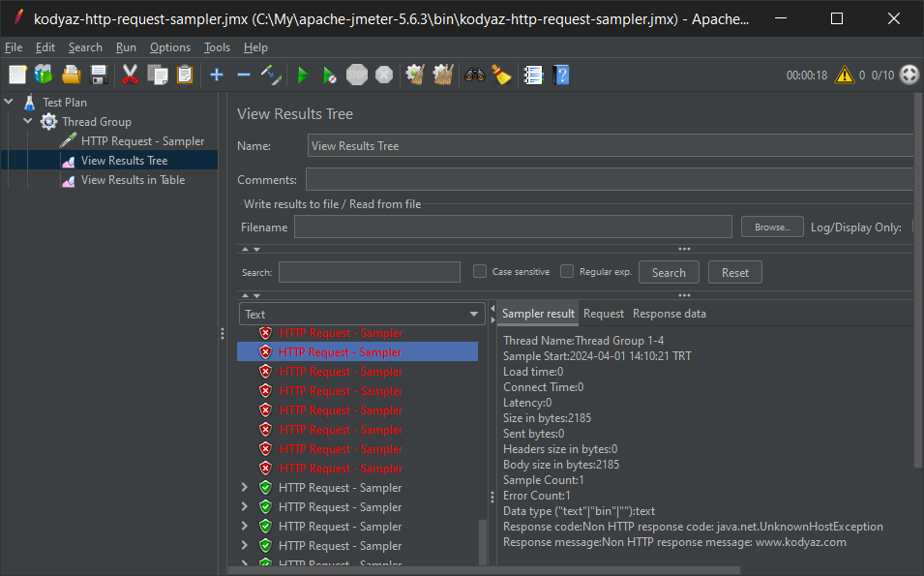Click the Thread Name:Thread Group 1-4 line

click(x=583, y=340)
